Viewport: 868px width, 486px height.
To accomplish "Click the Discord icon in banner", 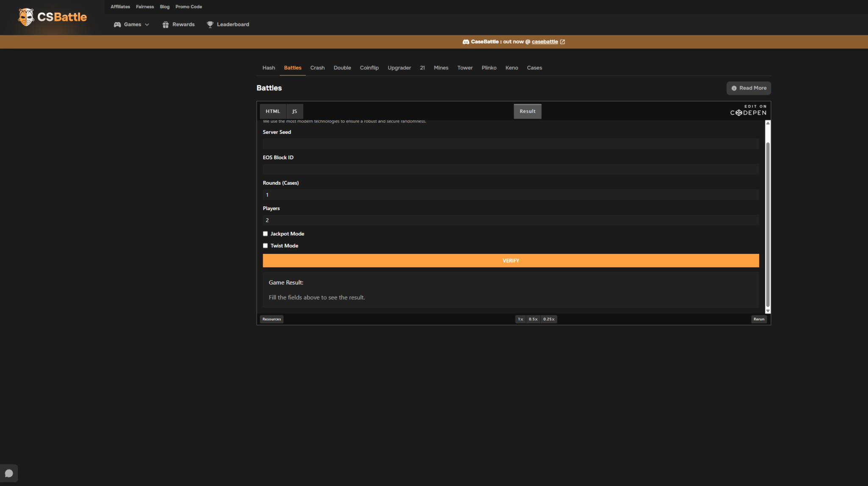I will [x=466, y=42].
